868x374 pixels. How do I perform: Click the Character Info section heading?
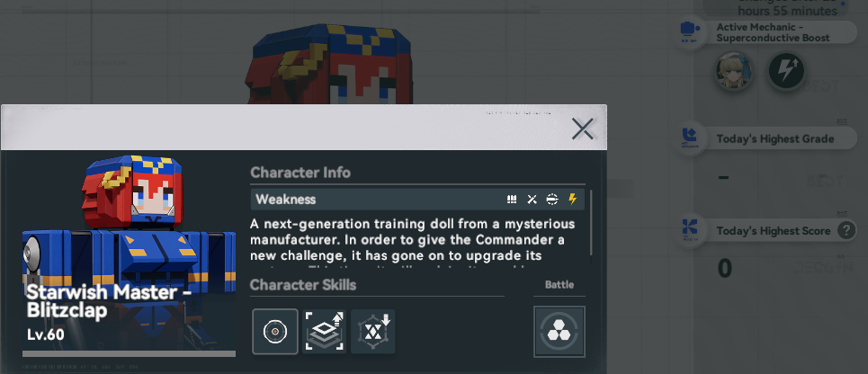pyautogui.click(x=300, y=172)
